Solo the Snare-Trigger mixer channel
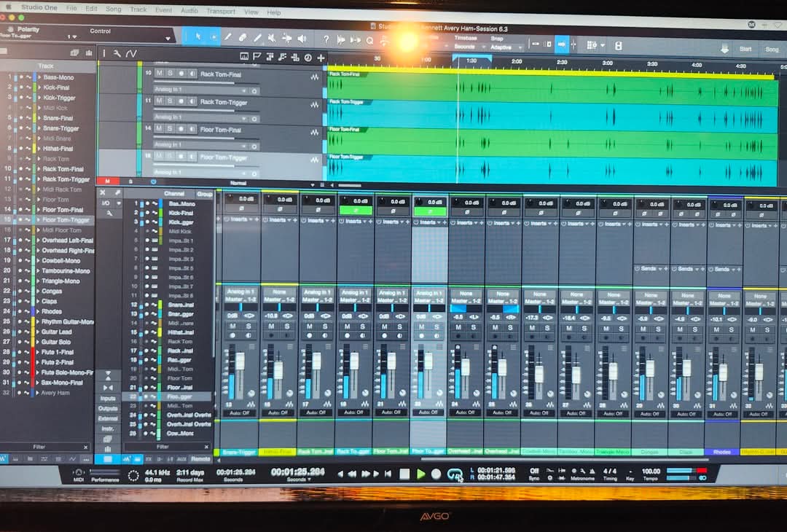This screenshot has width=787, height=532. click(249, 326)
